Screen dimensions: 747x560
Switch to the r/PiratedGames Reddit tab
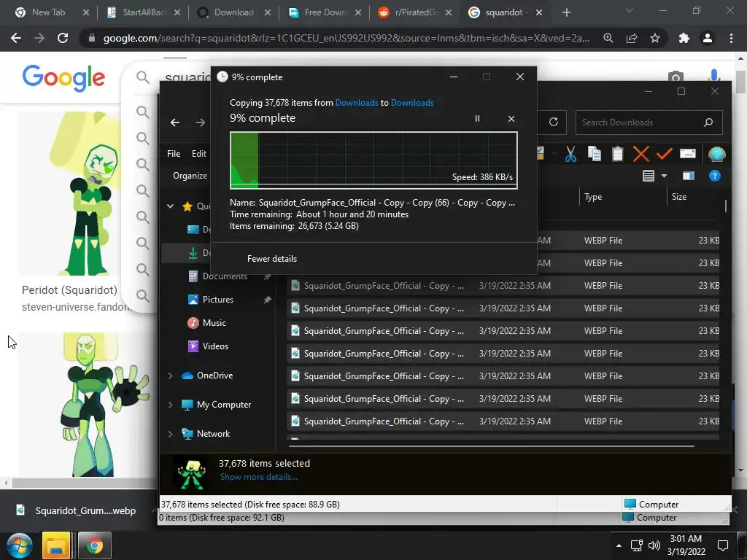tap(415, 12)
